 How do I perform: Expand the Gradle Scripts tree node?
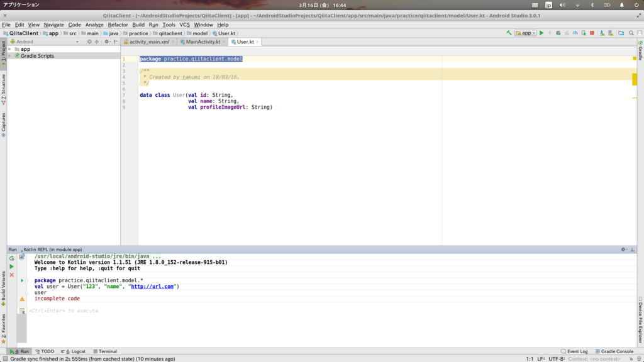(x=10, y=56)
